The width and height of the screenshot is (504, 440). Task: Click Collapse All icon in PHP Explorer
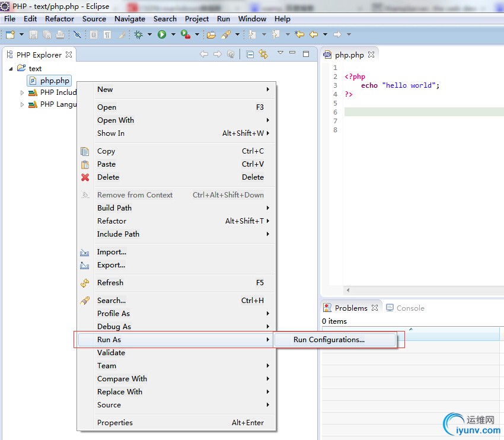pyautogui.click(x=250, y=55)
